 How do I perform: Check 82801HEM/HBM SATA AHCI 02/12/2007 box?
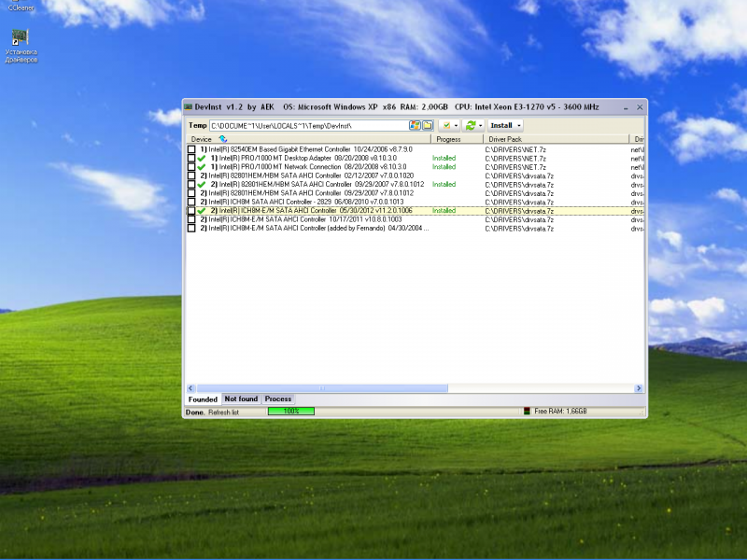point(191,175)
